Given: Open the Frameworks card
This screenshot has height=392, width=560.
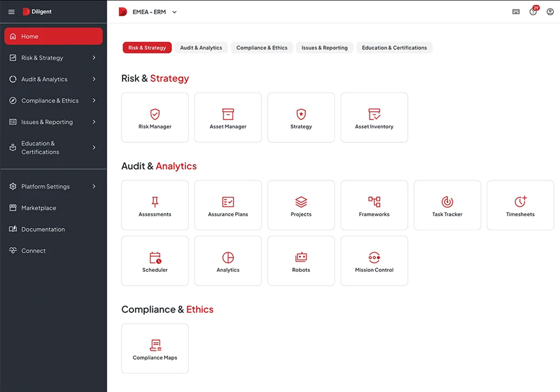Looking at the screenshot, I should [x=374, y=205].
